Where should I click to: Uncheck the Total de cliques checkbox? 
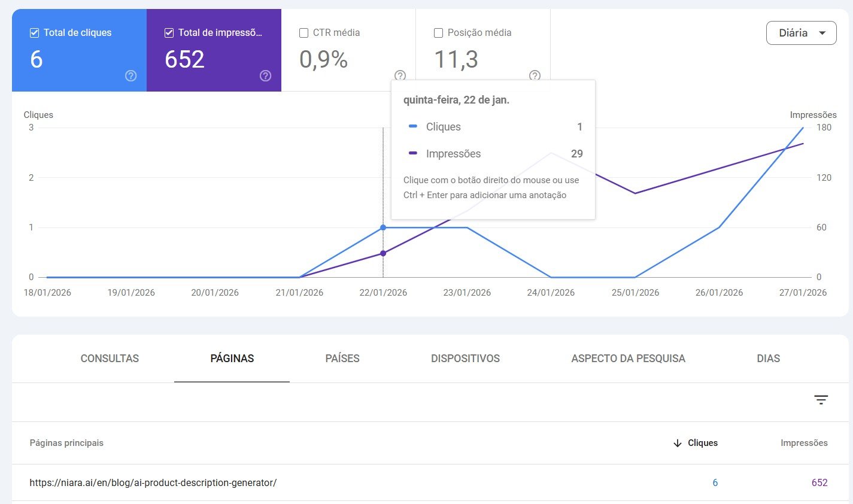35,33
